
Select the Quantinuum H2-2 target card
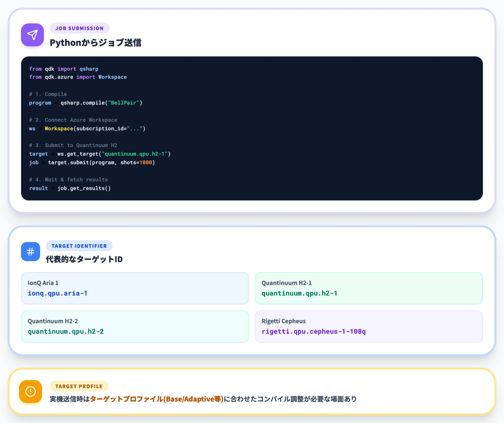point(135,327)
